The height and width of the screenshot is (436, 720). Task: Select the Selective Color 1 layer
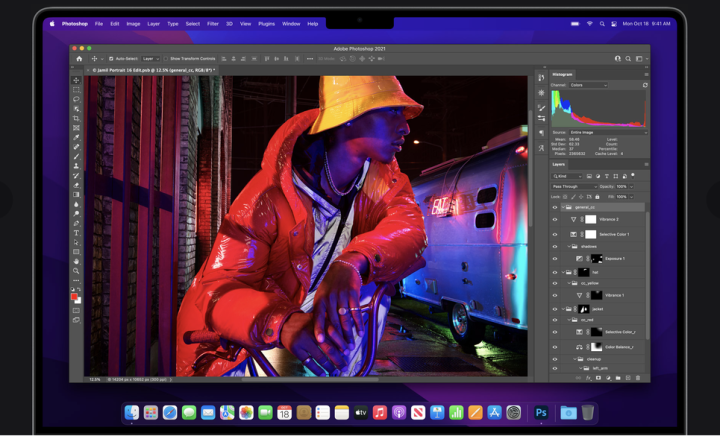611,234
